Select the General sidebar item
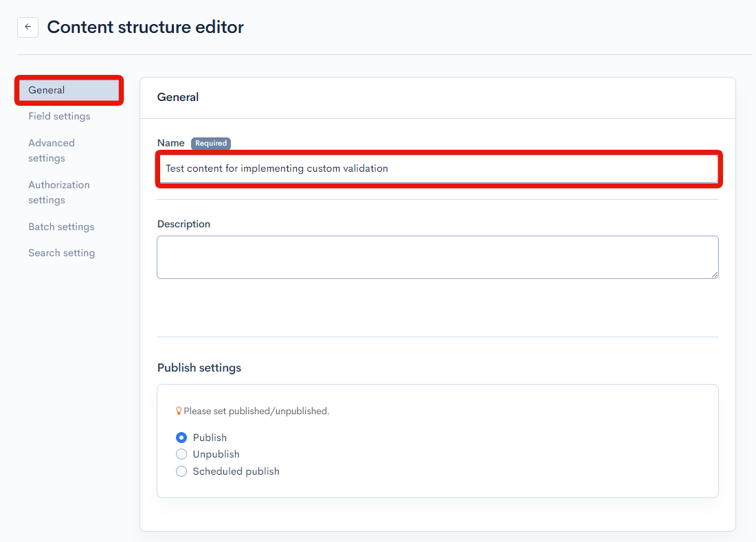Viewport: 756px width, 542px height. click(x=46, y=90)
